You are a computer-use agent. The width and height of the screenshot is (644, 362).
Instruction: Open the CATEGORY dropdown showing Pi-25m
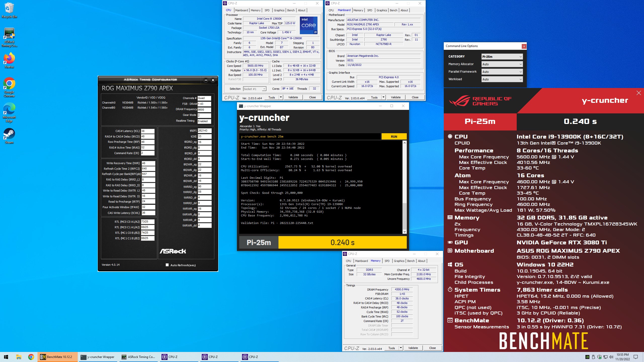pos(502,57)
